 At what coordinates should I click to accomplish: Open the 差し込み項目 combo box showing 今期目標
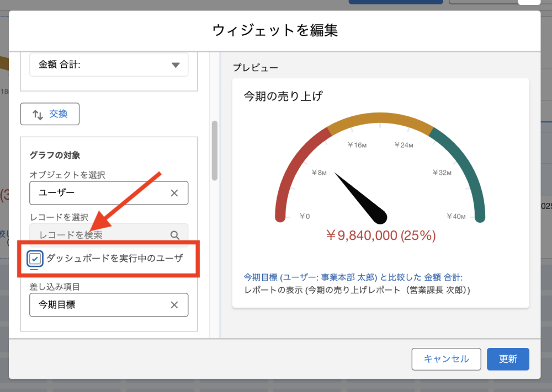(99, 305)
